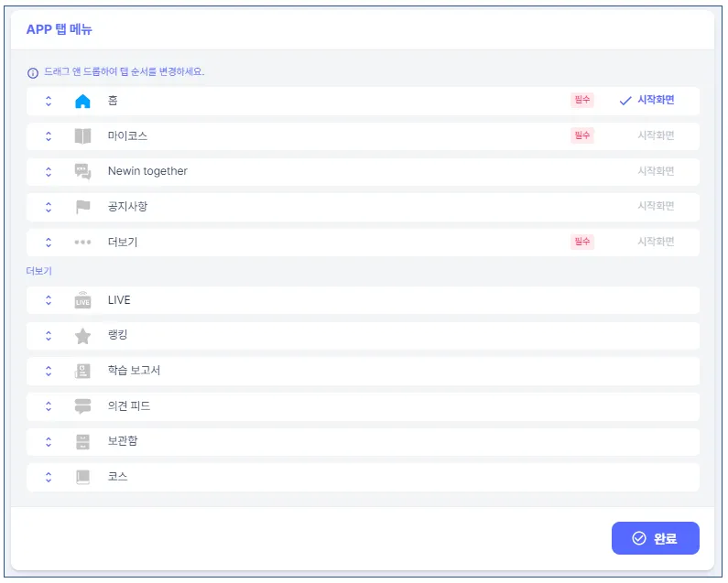Select the 랭킹 menu row label
The height and width of the screenshot is (583, 728).
click(x=117, y=335)
